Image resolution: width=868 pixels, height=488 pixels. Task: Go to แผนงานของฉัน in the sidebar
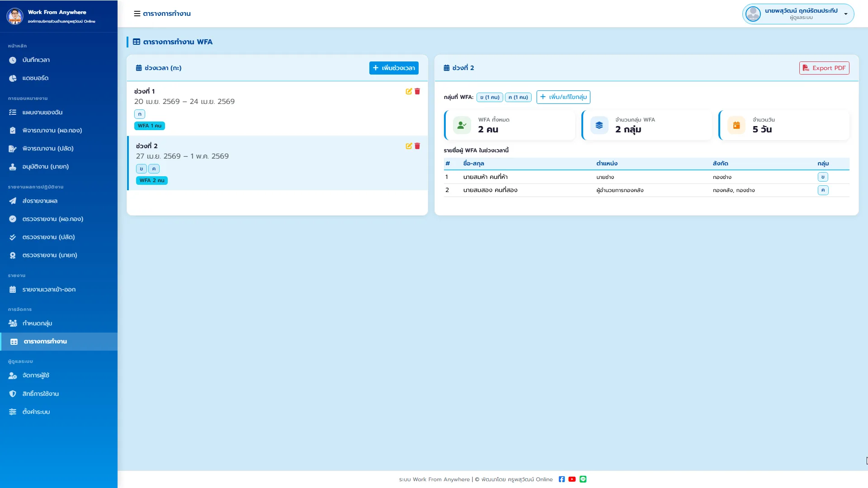pyautogui.click(x=59, y=113)
